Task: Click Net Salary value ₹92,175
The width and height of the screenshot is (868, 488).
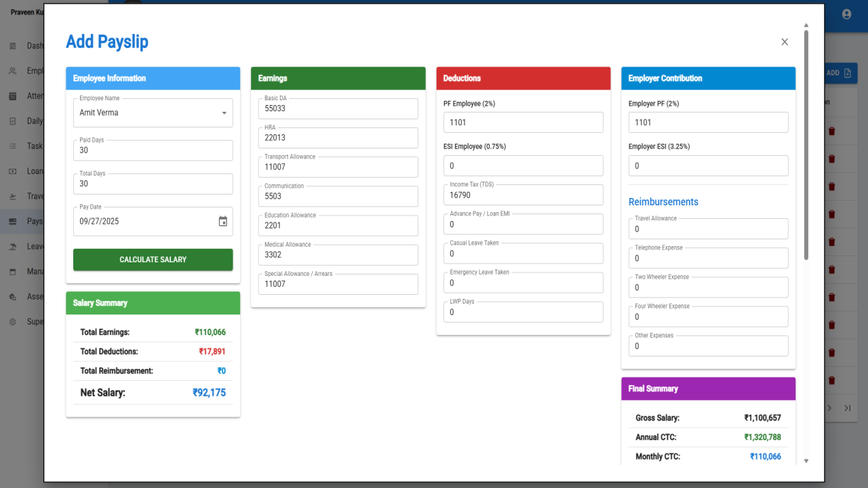Action: click(x=209, y=392)
